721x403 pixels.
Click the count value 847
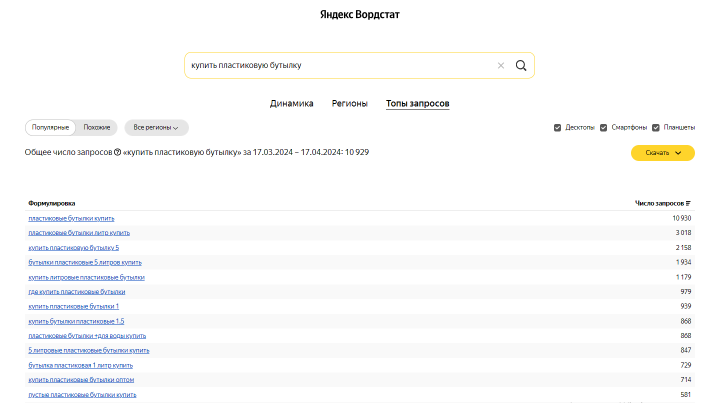pos(686,351)
